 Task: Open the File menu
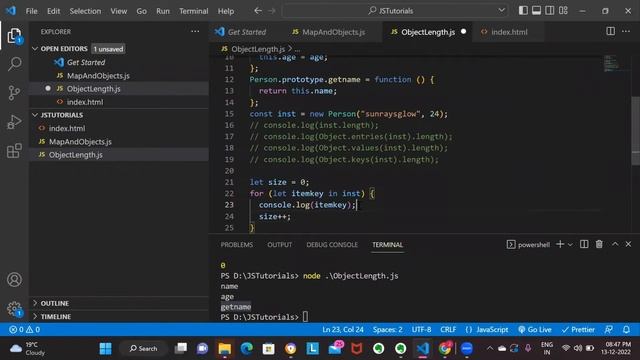point(31,11)
